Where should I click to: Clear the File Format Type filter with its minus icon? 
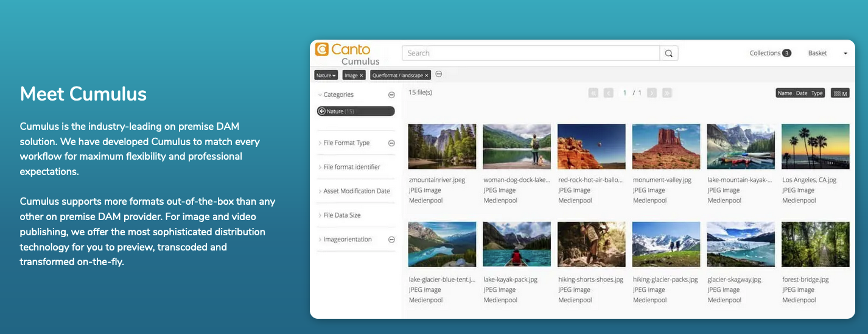391,143
